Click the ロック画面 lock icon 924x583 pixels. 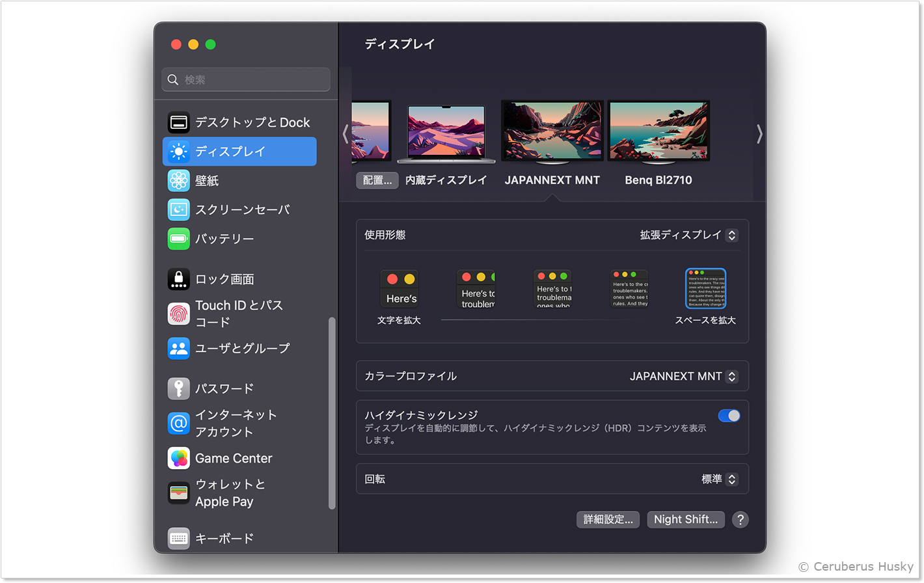point(178,279)
